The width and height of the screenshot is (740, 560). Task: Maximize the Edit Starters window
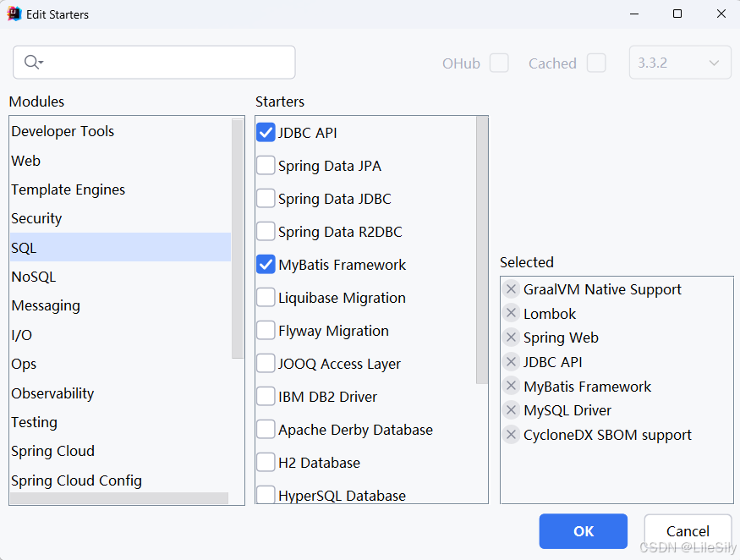(x=677, y=14)
